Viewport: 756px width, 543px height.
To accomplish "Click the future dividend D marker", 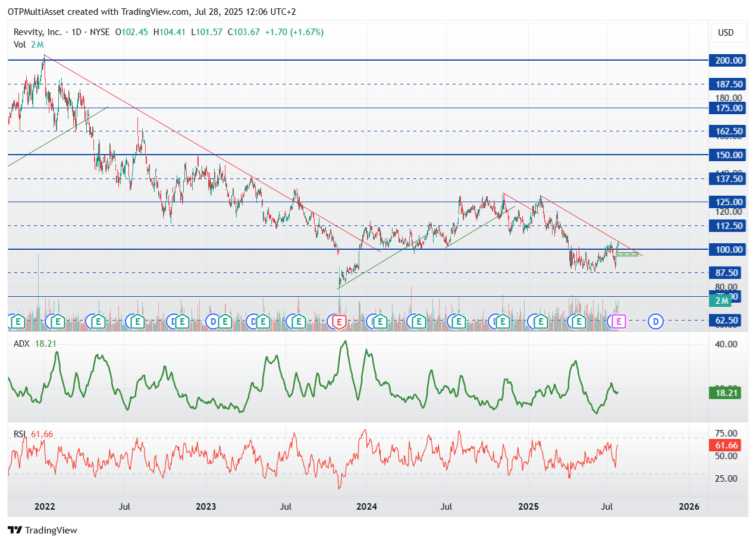I will [x=656, y=322].
